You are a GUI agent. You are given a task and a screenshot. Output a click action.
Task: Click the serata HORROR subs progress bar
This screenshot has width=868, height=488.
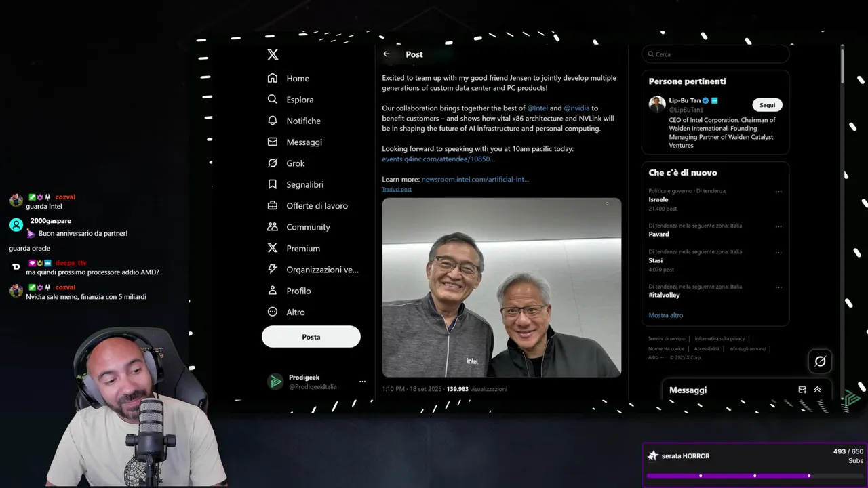755,476
